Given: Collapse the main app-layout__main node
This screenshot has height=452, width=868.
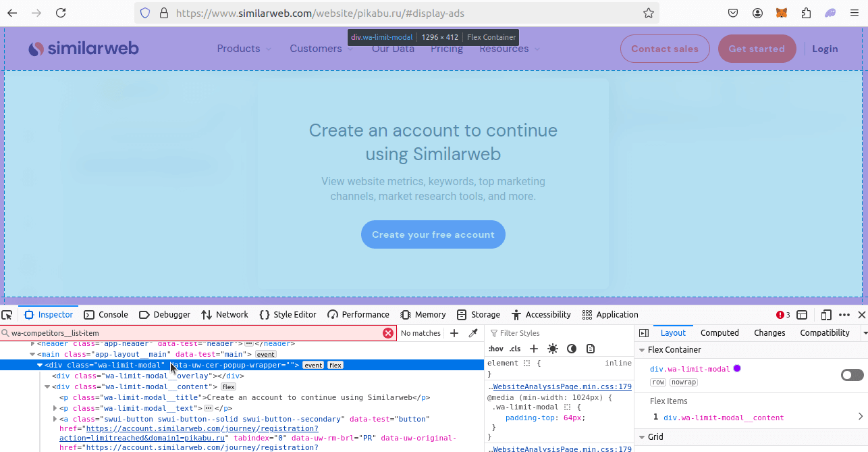Looking at the screenshot, I should [32, 354].
